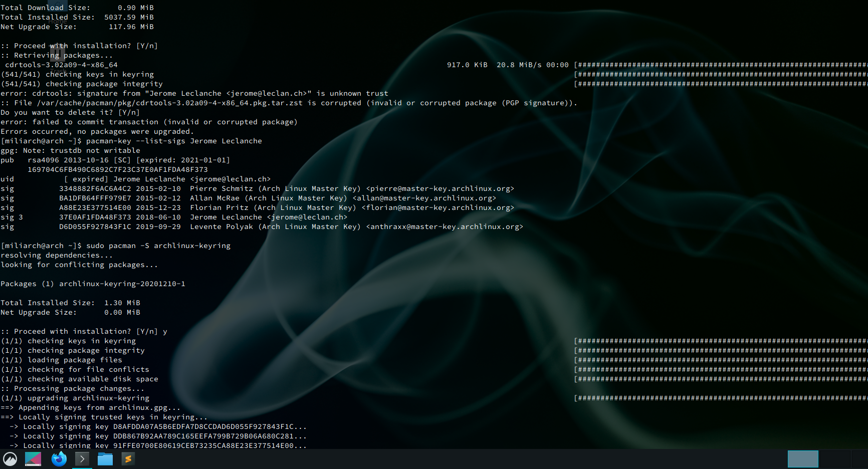Select the terminal icon in the taskbar
Image resolution: width=868 pixels, height=469 pixels.
pos(82,459)
